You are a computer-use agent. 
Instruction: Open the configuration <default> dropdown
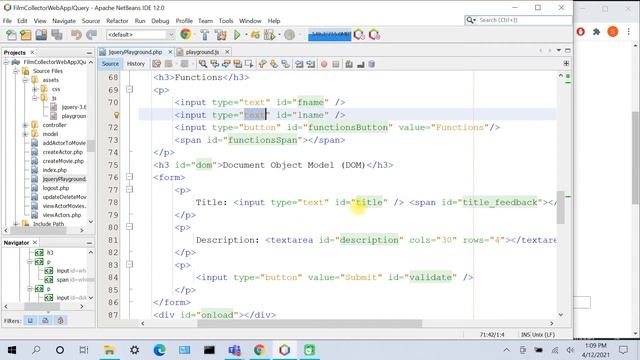tap(140, 35)
